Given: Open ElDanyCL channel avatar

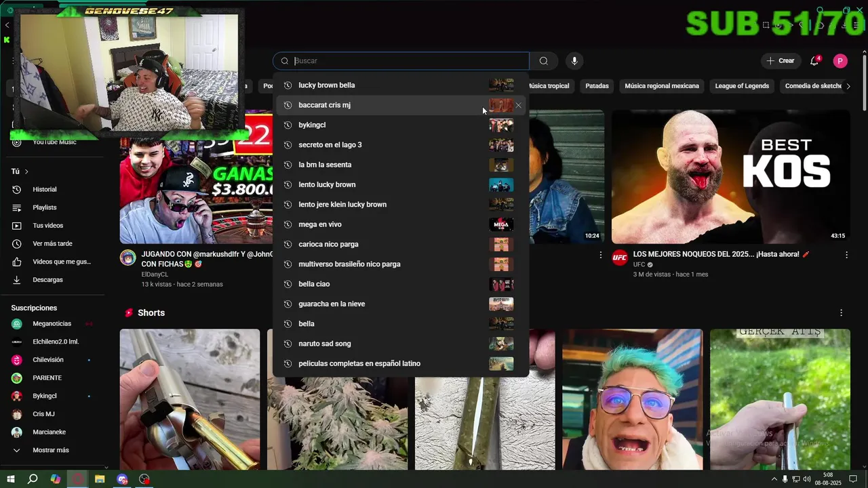Looking at the screenshot, I should pyautogui.click(x=128, y=257).
